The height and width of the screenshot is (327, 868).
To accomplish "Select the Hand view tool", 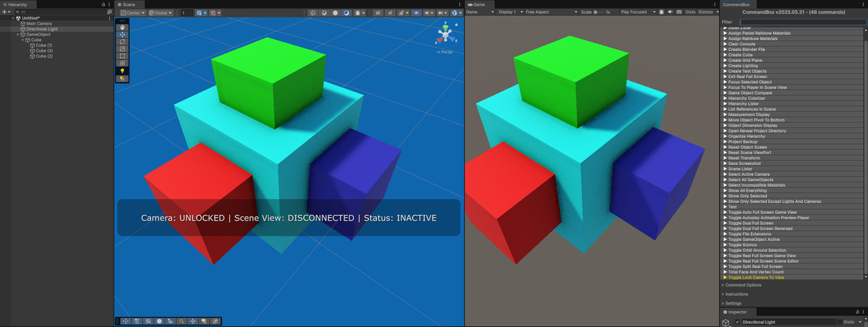I will pyautogui.click(x=122, y=27).
